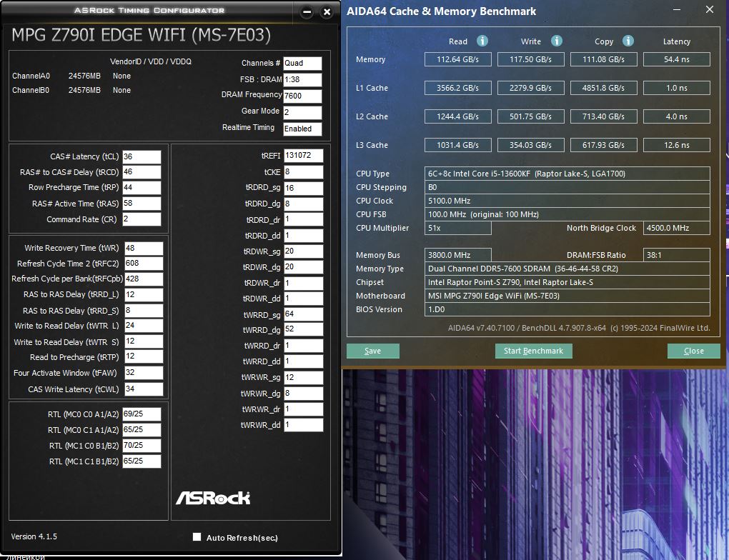
Task: Click the Write Recovery Time (tWR) field
Action: pos(144,248)
